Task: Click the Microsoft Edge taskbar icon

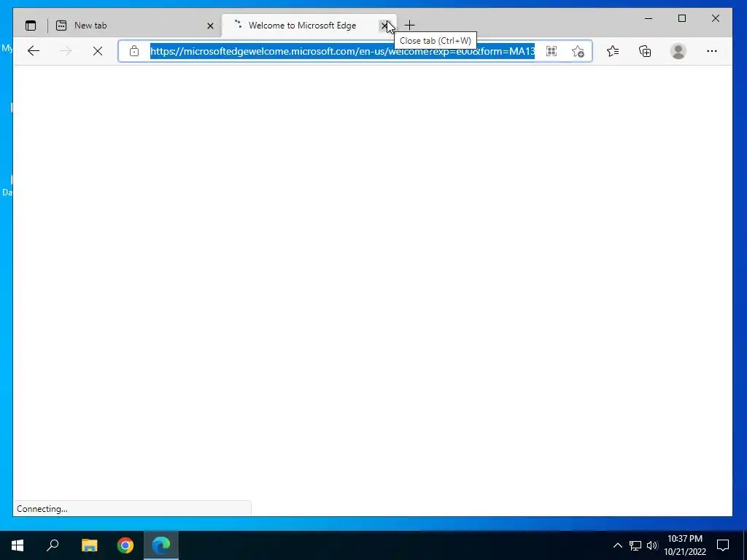Action: [161, 545]
